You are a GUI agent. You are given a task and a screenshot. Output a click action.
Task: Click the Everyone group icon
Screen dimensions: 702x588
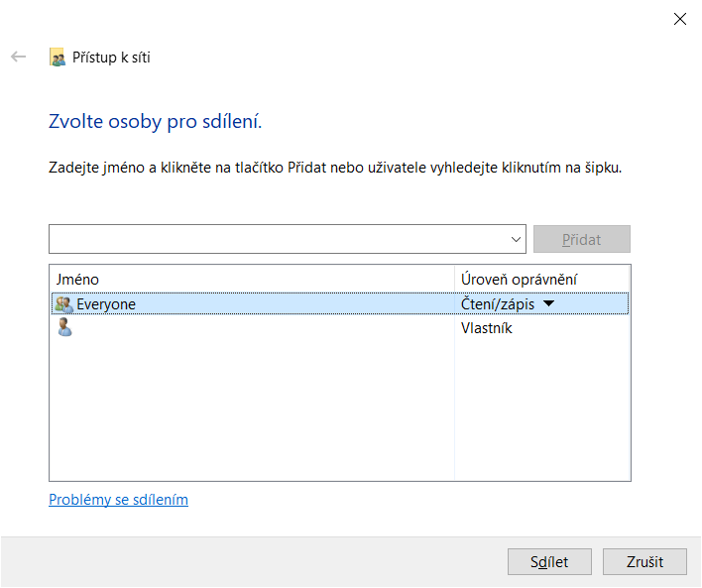point(64,304)
